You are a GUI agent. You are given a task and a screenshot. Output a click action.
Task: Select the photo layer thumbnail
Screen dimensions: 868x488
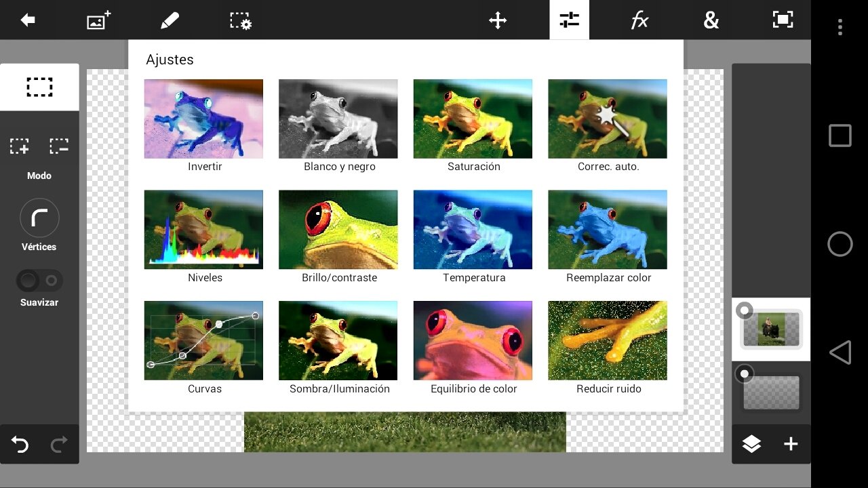coord(771,329)
